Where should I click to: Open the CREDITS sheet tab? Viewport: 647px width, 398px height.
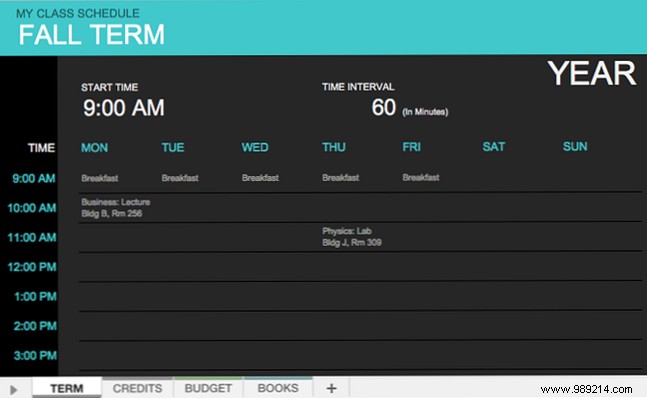(137, 388)
